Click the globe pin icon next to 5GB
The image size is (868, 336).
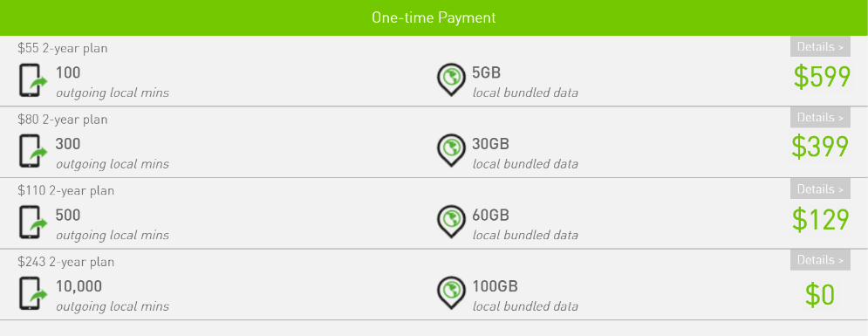coord(451,79)
